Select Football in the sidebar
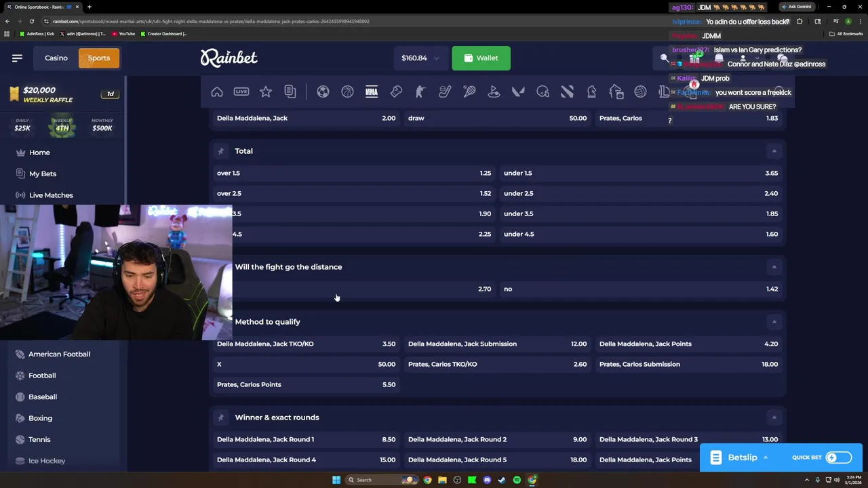868x488 pixels. click(x=42, y=375)
